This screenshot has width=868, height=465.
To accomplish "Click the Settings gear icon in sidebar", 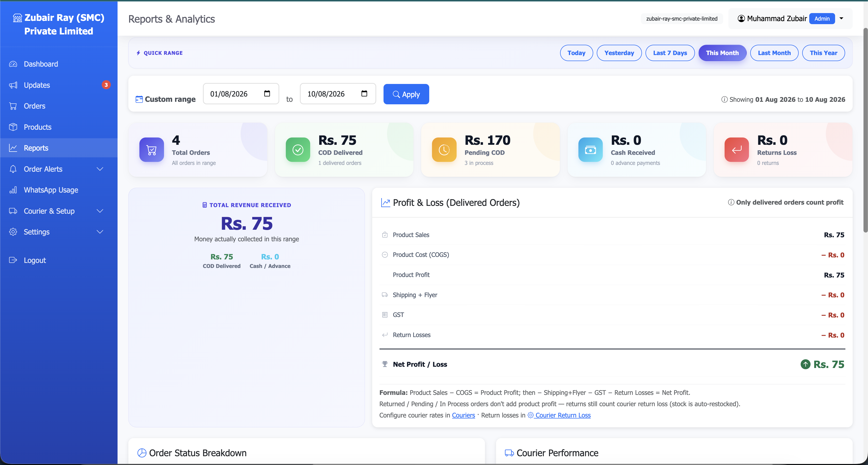I will click(x=13, y=232).
